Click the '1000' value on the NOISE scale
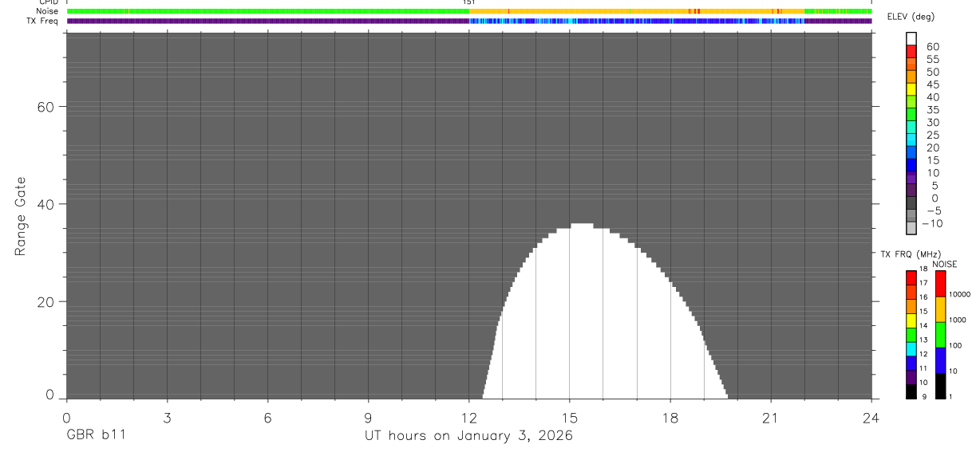The width and height of the screenshot is (980, 452). tap(958, 320)
